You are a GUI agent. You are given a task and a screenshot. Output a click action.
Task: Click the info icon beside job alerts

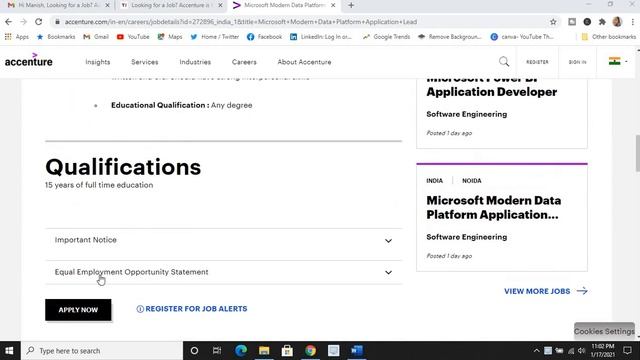pyautogui.click(x=140, y=309)
